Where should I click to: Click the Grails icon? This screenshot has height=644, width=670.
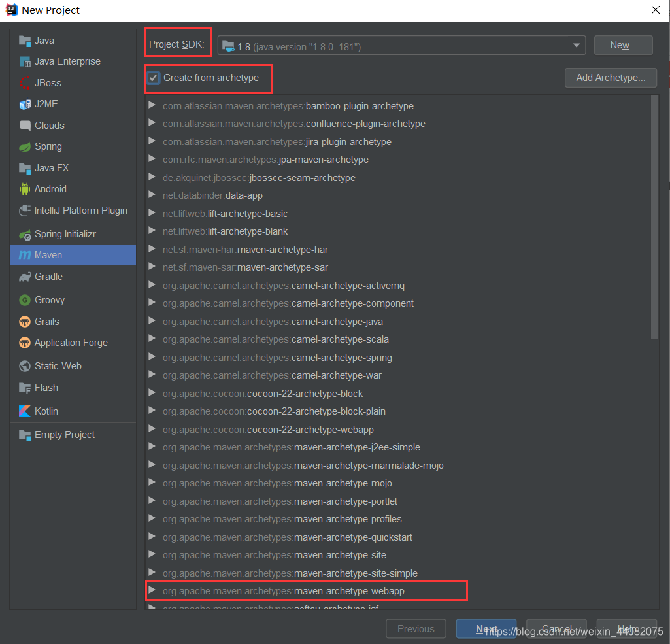(25, 322)
